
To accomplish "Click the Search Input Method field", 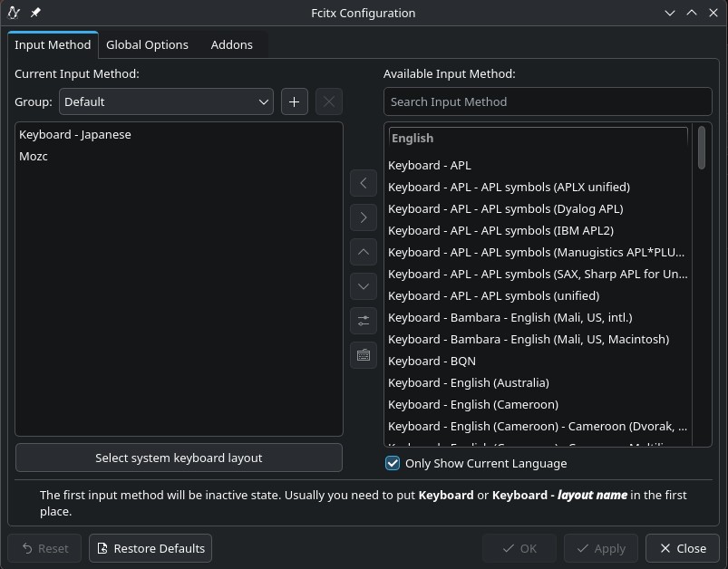I will pos(548,102).
